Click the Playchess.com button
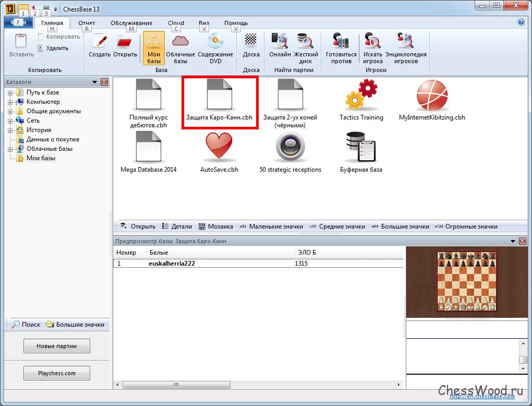 tap(57, 373)
